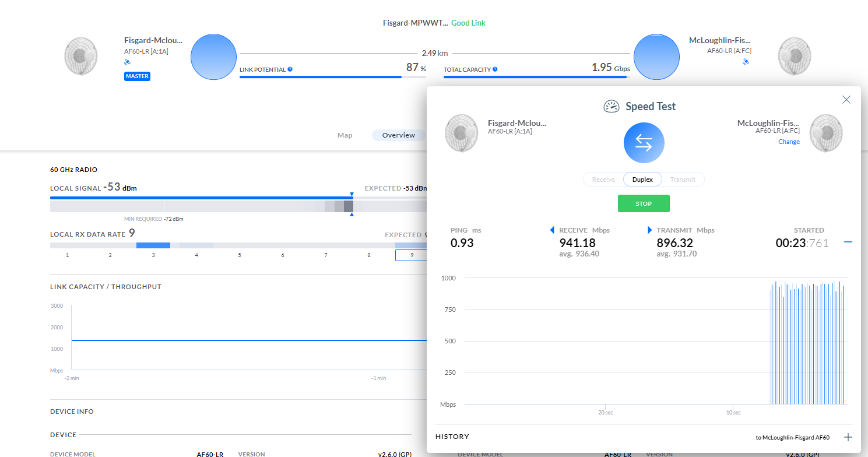Click the satellite icon under Fisgard AF60-LR
Image resolution: width=868 pixels, height=457 pixels.
[128, 62]
